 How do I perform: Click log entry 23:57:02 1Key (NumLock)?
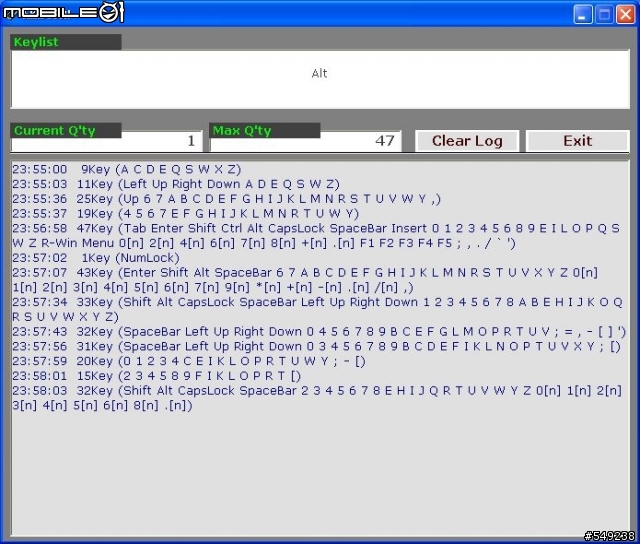[96, 258]
